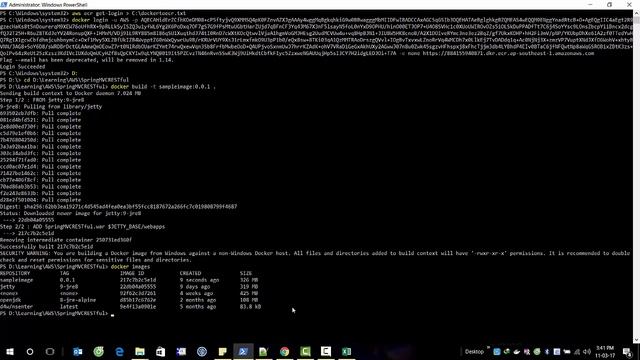Click the 'openjdk' repository entry
Screen dimensions: 640x360
tap(11, 300)
